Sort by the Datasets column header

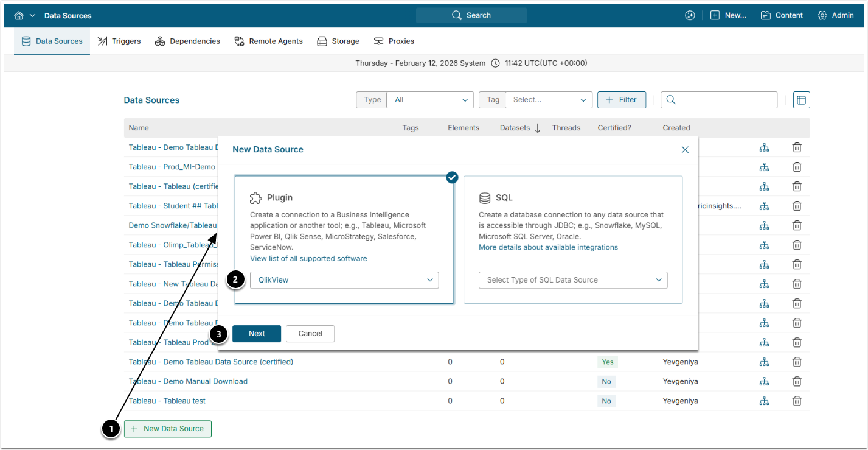pos(515,128)
